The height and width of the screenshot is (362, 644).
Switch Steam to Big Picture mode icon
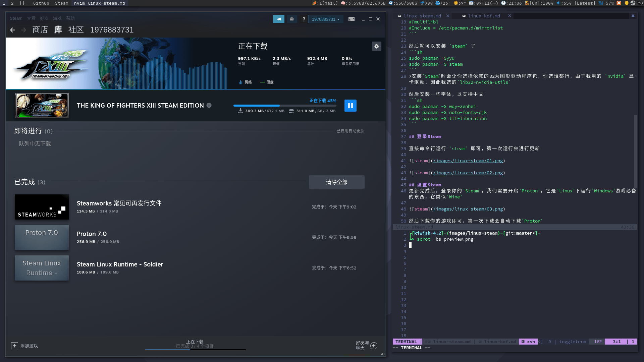pos(352,19)
